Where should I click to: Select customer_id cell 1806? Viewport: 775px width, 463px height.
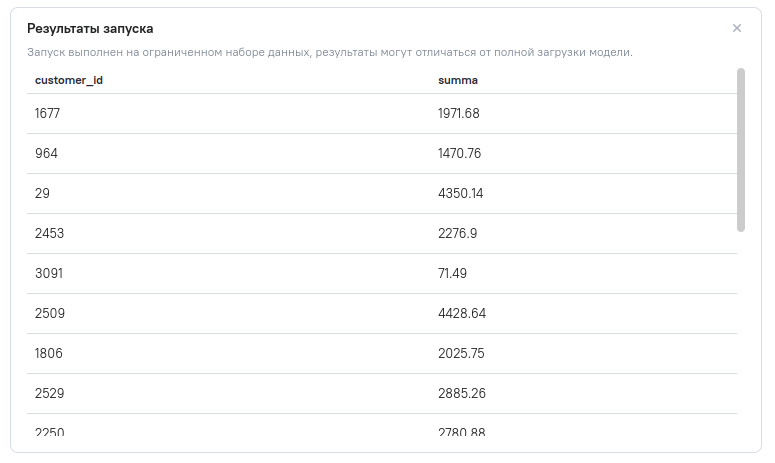pyautogui.click(x=49, y=354)
